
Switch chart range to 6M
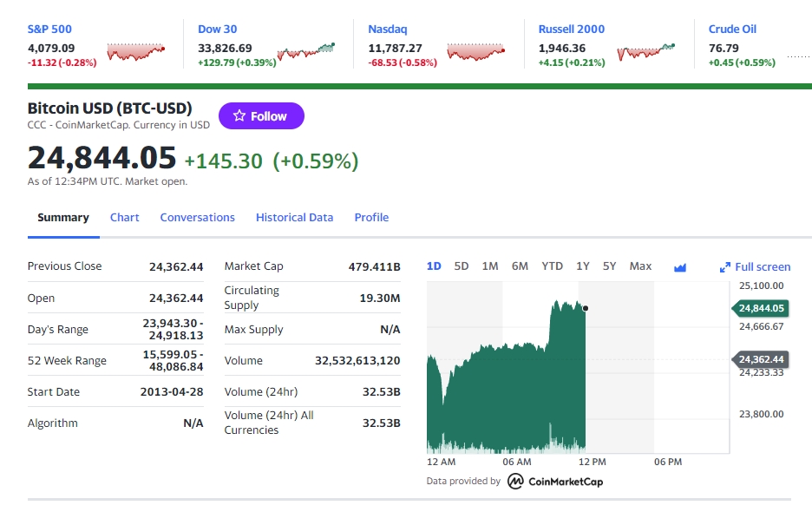[x=520, y=266]
